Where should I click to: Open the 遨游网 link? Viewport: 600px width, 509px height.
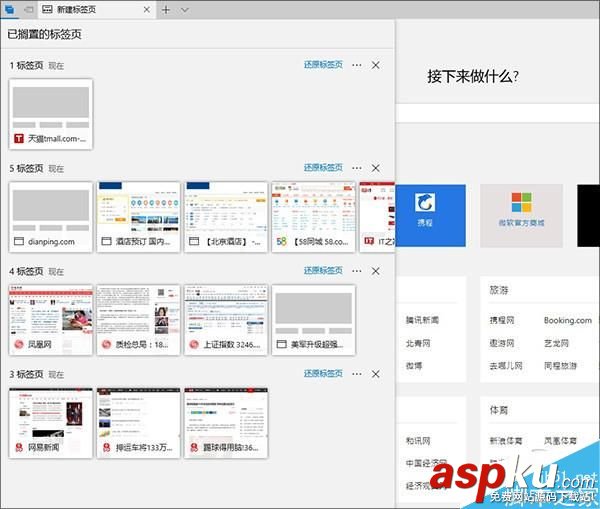coord(502,343)
